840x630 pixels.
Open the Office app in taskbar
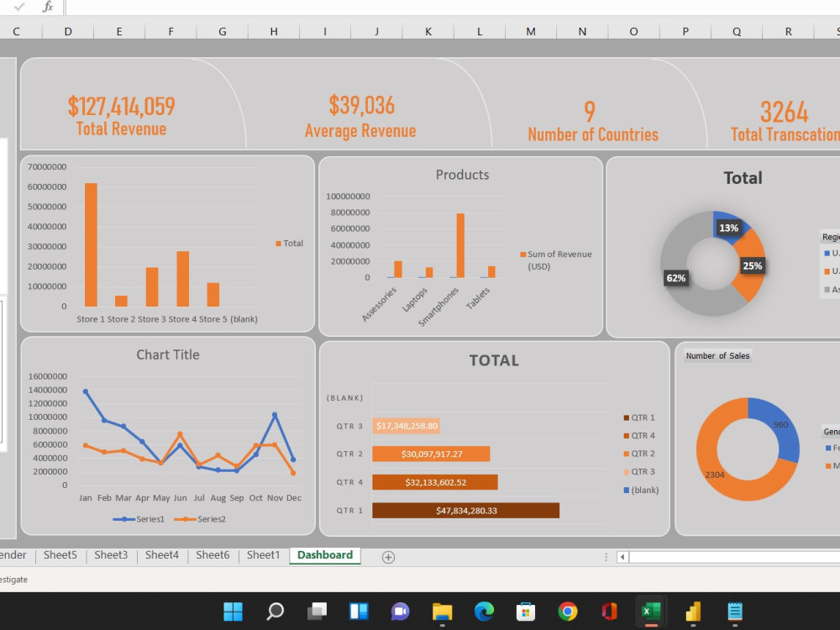point(609,611)
